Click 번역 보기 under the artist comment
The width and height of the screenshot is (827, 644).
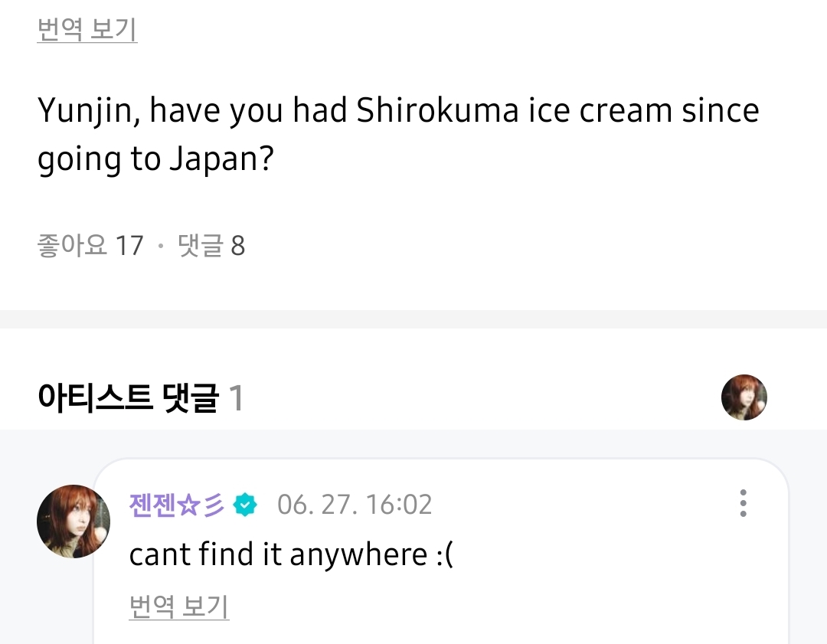click(178, 606)
